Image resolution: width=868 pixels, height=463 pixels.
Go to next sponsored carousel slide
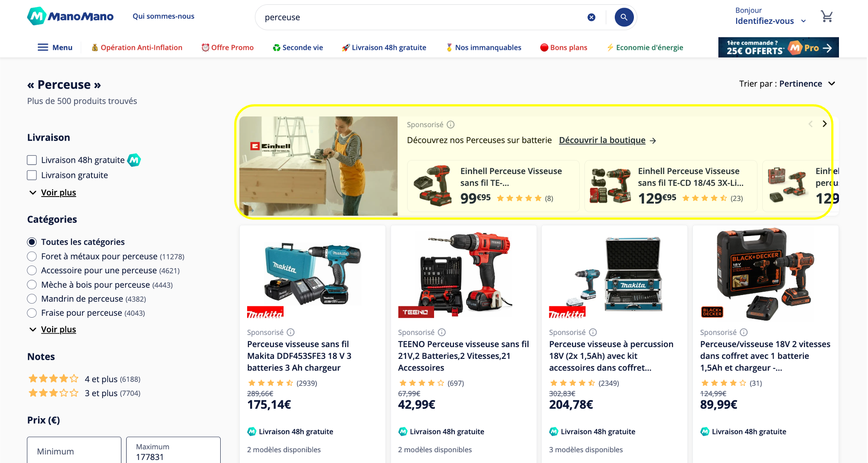[825, 124]
